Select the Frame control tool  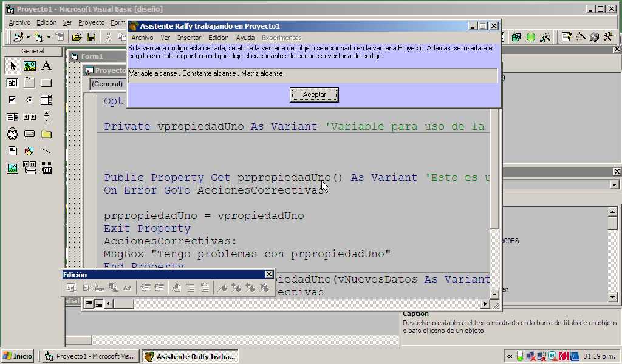coord(29,83)
